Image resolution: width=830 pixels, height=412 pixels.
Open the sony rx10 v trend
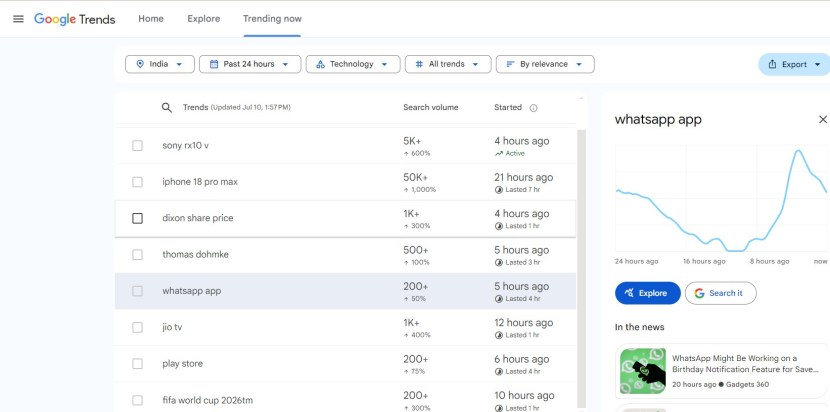click(x=185, y=146)
